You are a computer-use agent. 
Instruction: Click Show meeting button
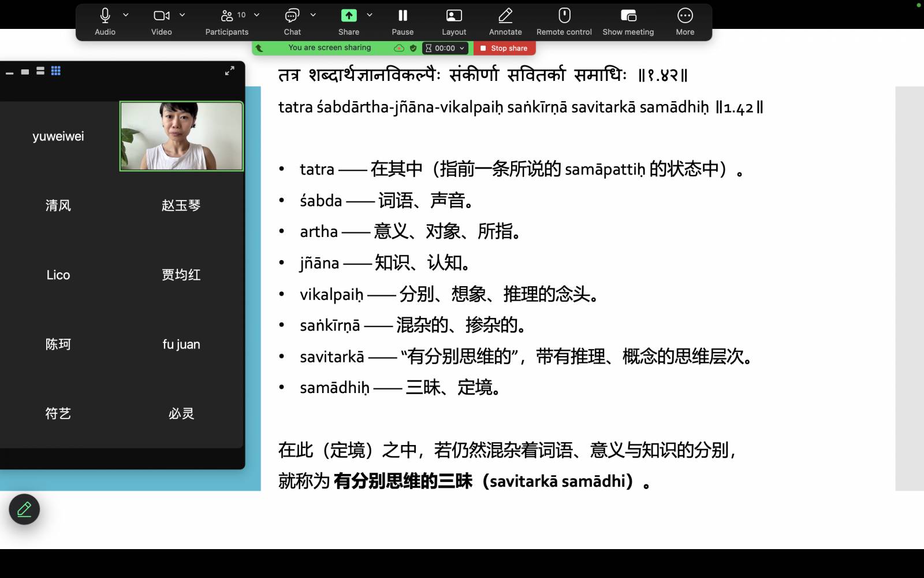coord(628,16)
